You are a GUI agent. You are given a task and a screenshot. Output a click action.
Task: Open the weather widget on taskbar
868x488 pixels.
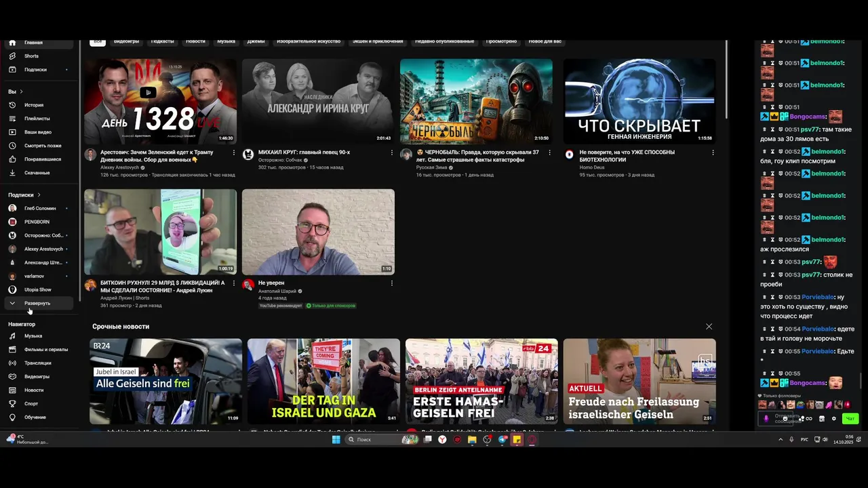coord(27,439)
